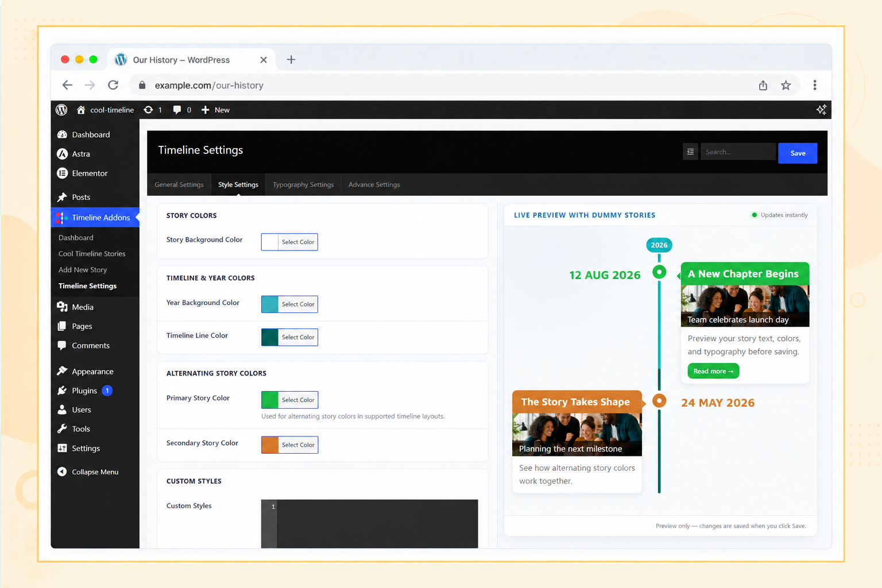Screen dimensions: 882x588
Task: Open Elementor from the sidebar
Action: [x=90, y=173]
